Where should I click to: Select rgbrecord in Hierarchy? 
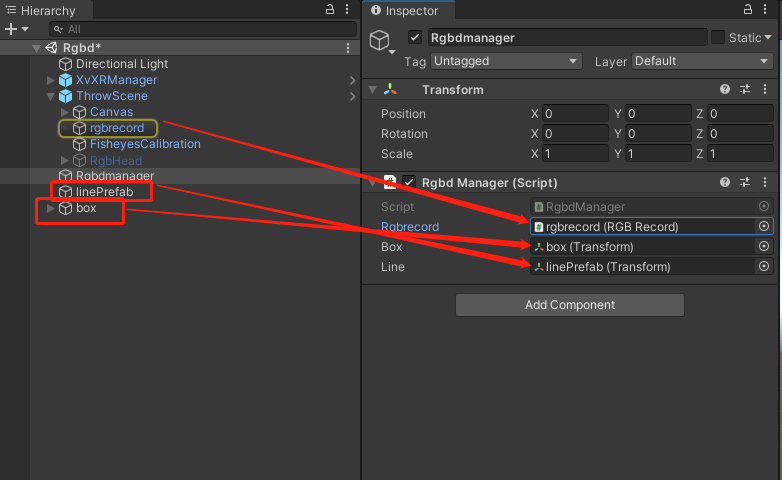pos(117,128)
